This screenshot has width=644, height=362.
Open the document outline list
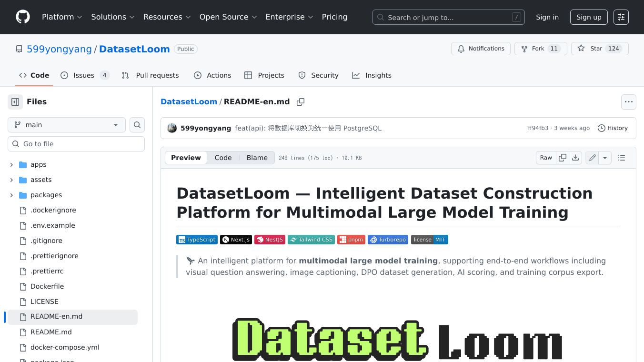[x=622, y=158]
